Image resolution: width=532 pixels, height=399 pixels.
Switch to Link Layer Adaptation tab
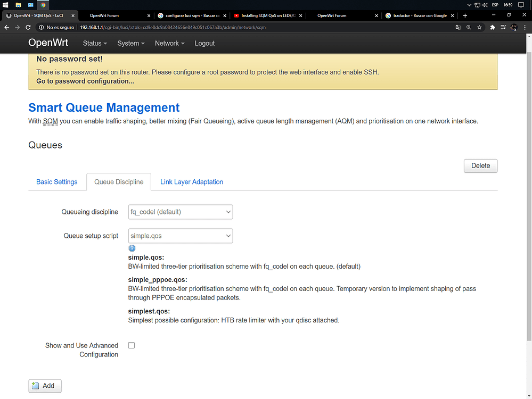click(x=192, y=182)
